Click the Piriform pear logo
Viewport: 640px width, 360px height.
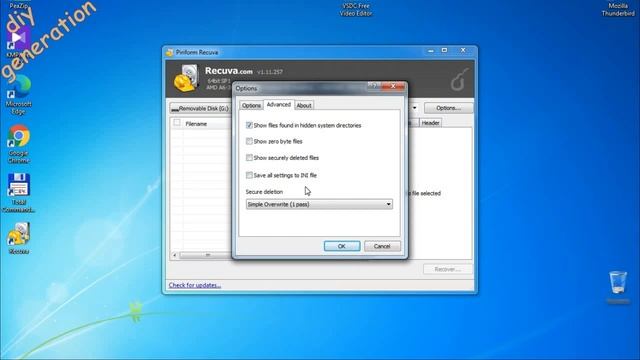(459, 79)
